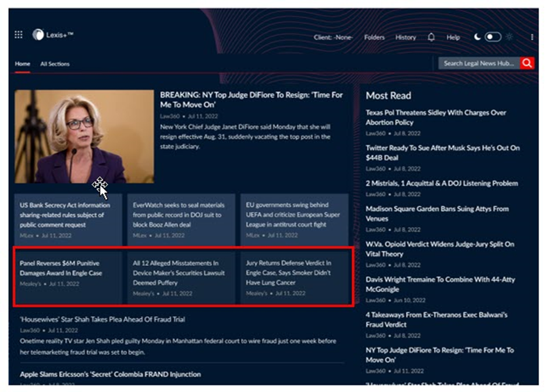Open History in the top bar
The image size is (549, 392).
coord(405,37)
